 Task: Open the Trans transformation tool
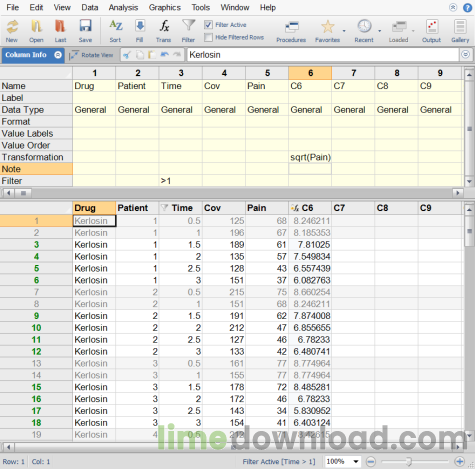(163, 31)
